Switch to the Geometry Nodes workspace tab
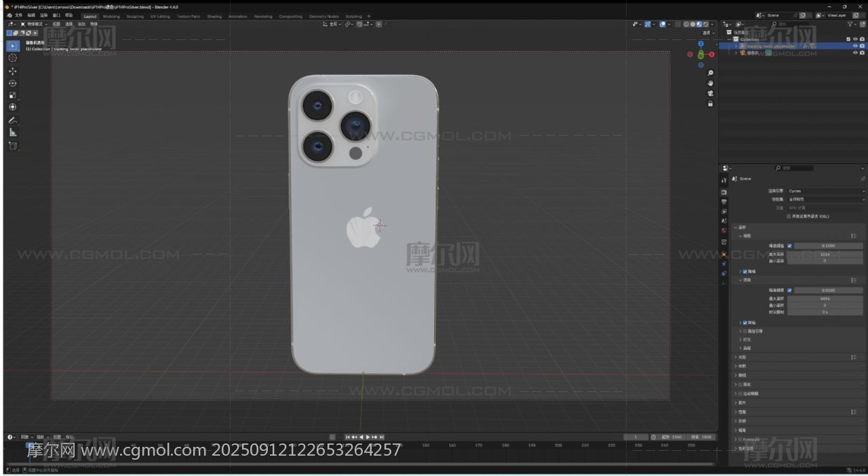 (323, 16)
